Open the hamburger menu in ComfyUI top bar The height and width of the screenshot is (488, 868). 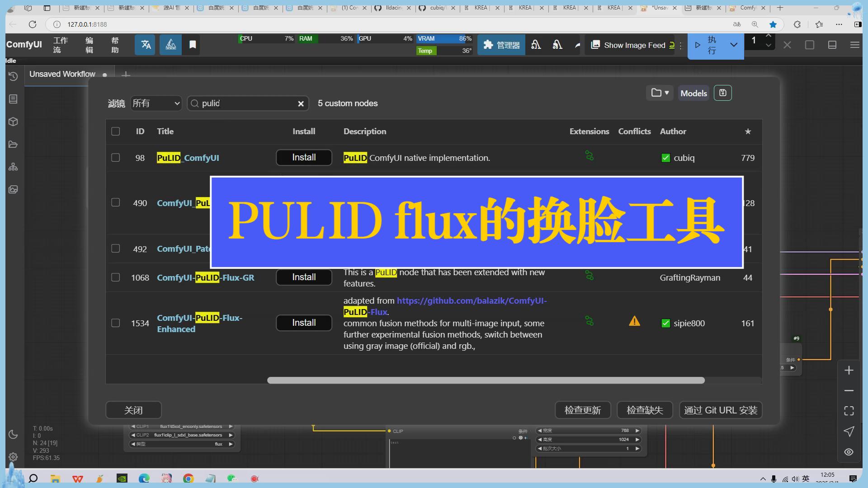(854, 45)
